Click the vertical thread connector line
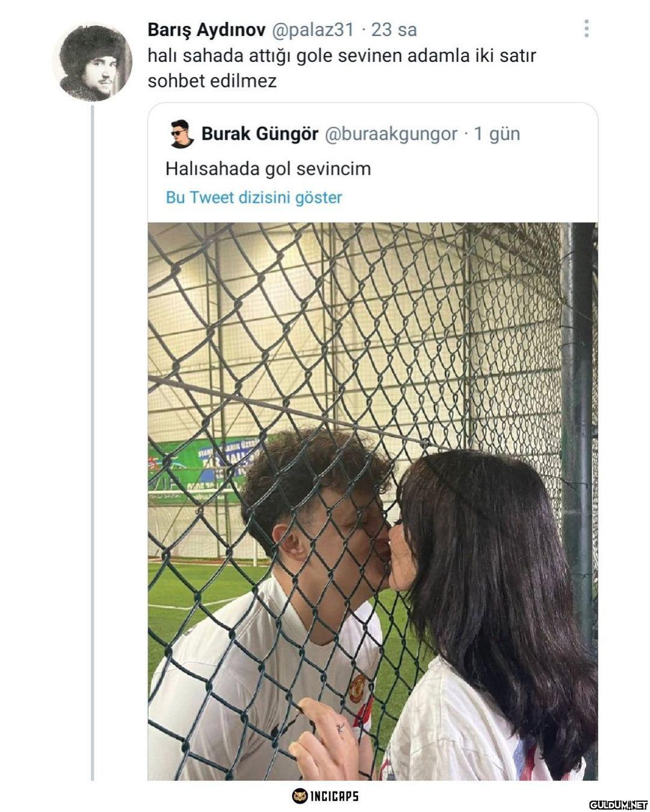Screen dimensions: 650x812 (x=92, y=442)
